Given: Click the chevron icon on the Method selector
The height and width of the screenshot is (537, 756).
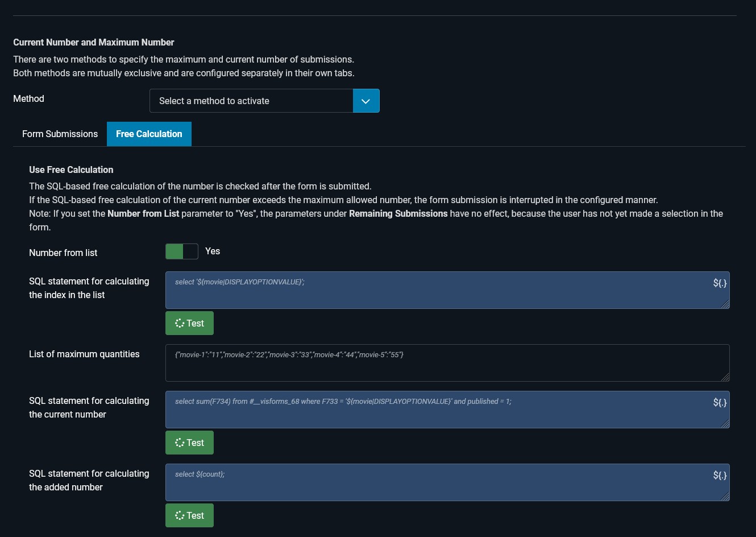Looking at the screenshot, I should point(366,101).
